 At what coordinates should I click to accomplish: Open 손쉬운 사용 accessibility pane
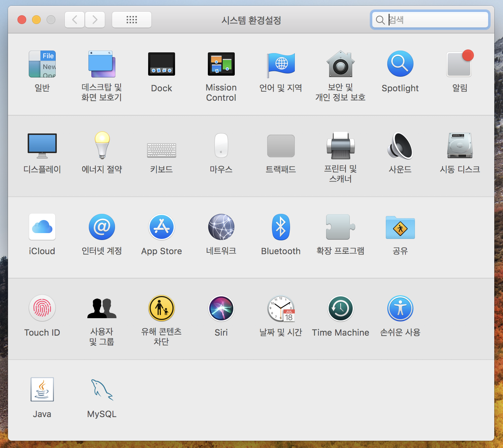[x=400, y=308]
